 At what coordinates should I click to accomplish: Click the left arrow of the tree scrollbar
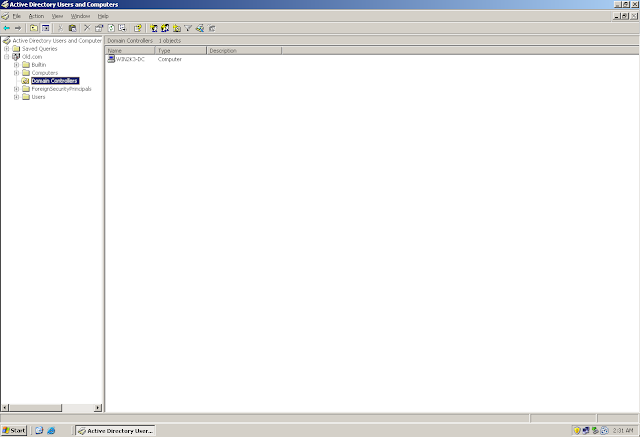5,408
